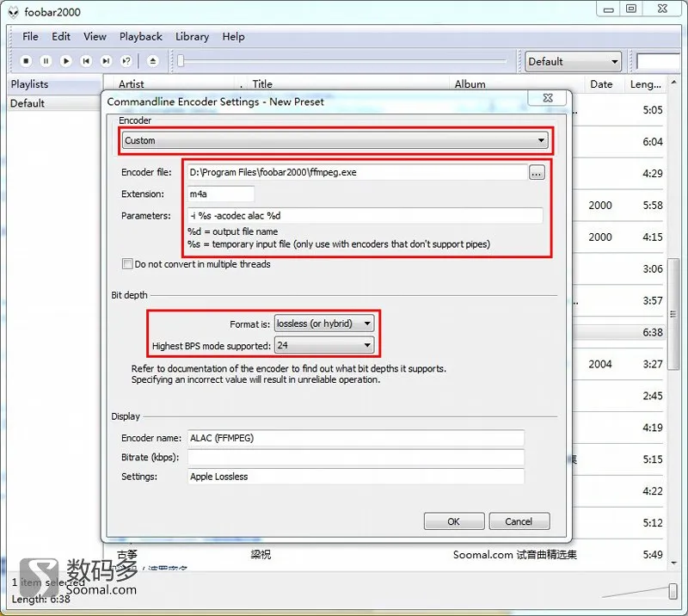Open the File menu
Screen dimensions: 688x616
[30, 36]
